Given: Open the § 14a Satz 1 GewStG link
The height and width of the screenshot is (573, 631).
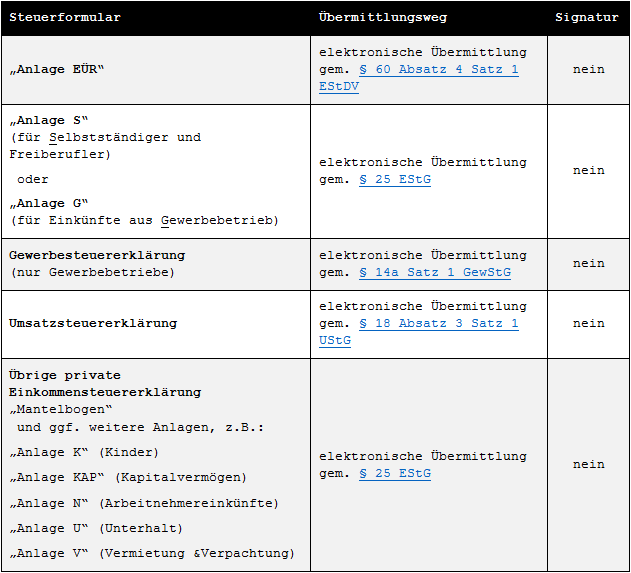Looking at the screenshot, I should [435, 272].
